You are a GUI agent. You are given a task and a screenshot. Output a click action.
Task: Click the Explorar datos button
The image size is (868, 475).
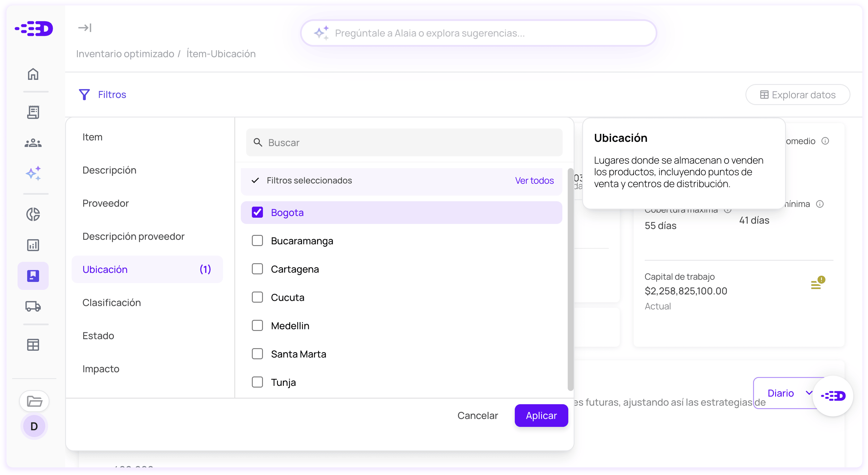coord(798,95)
